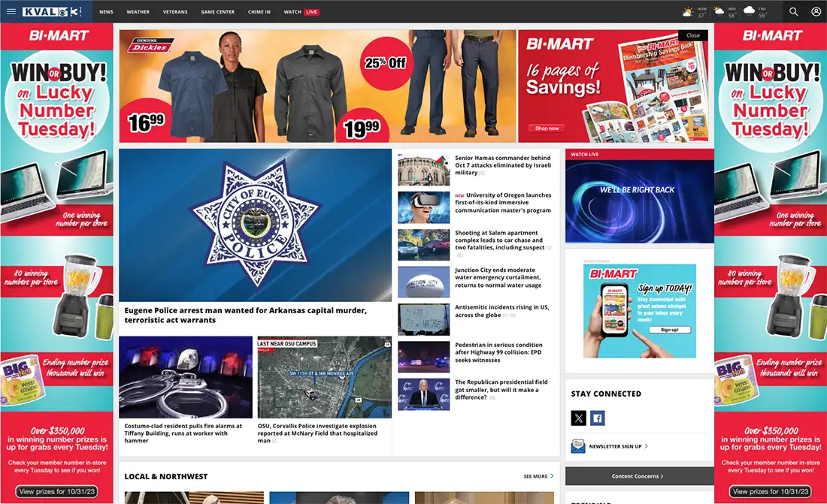Open the News menu
The width and height of the screenshot is (827, 504).
106,11
